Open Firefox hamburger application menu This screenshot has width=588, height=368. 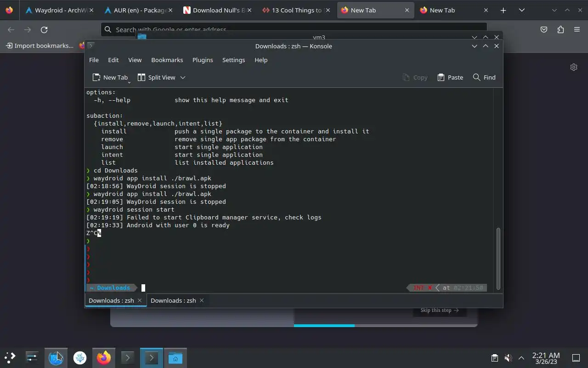pyautogui.click(x=577, y=29)
